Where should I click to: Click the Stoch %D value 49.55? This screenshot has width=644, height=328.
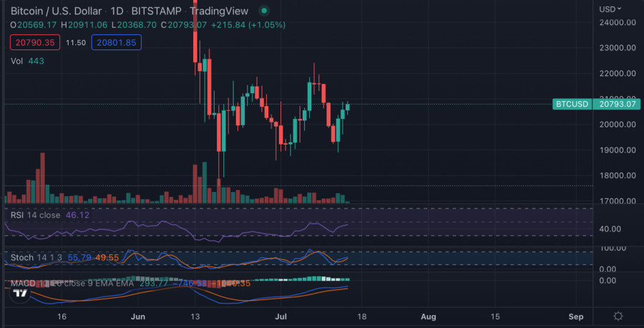107,258
